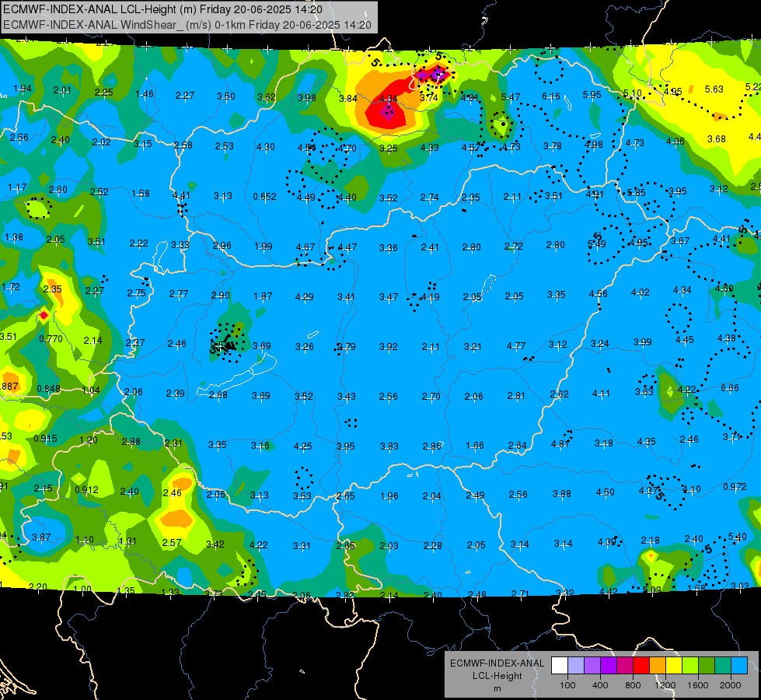Image resolution: width=761 pixels, height=700 pixels.
Task: Click the wind shear value 6.16
Action: tap(551, 96)
